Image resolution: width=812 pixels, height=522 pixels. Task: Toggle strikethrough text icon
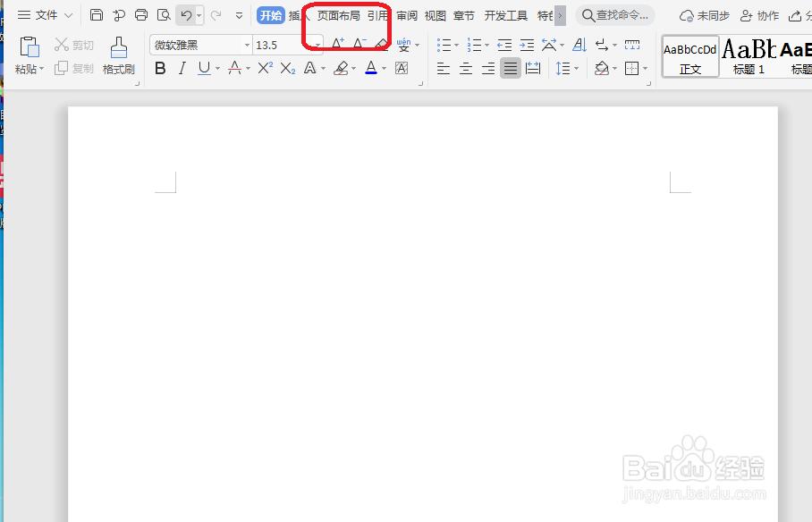click(x=234, y=68)
